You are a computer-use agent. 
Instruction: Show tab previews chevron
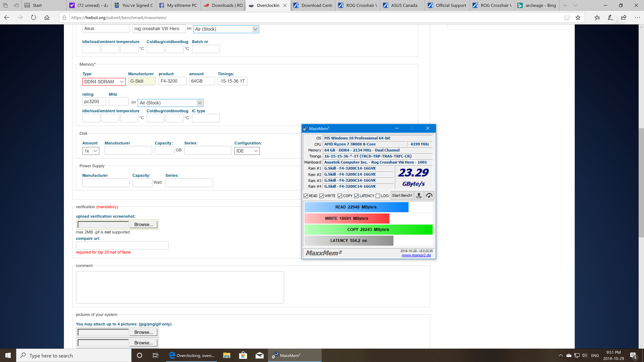[x=575, y=5]
